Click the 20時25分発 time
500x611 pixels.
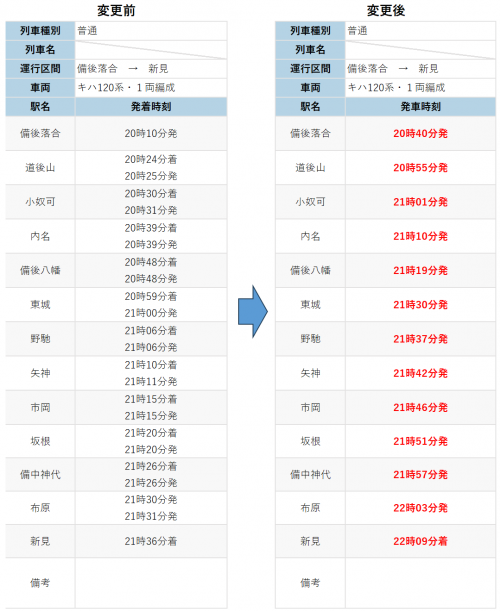click(151, 176)
